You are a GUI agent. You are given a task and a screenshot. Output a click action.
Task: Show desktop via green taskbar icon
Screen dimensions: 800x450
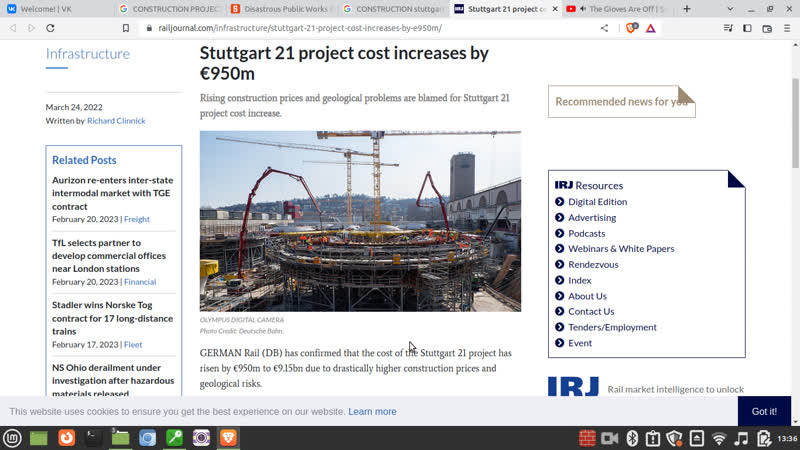[x=39, y=438]
